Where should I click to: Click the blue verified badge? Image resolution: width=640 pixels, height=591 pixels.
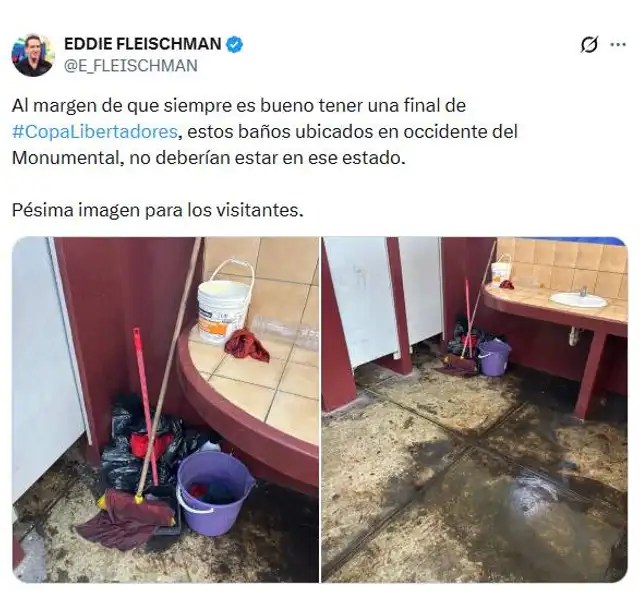(235, 44)
